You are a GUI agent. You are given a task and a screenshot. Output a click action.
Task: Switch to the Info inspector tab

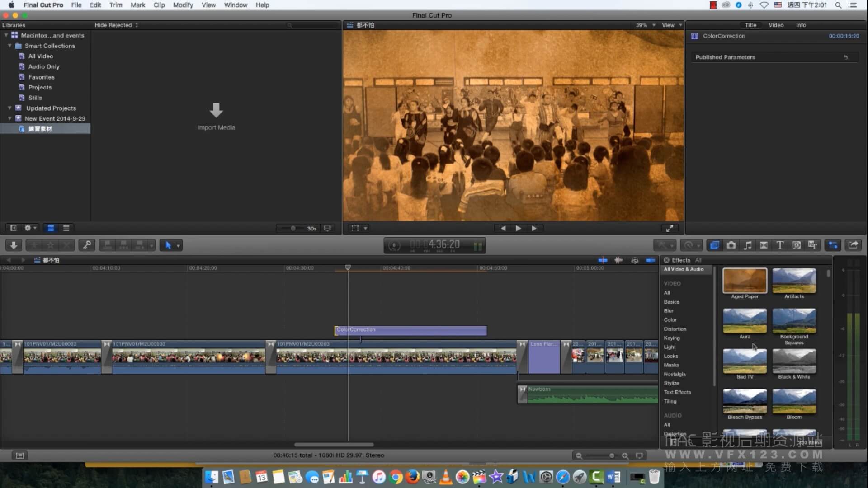coord(801,25)
